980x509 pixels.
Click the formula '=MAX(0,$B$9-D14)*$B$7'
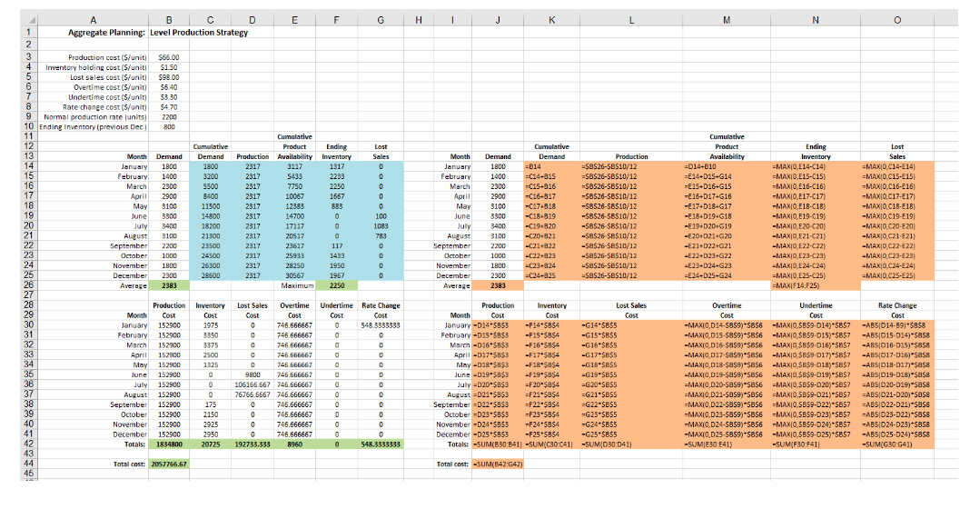[815, 325]
